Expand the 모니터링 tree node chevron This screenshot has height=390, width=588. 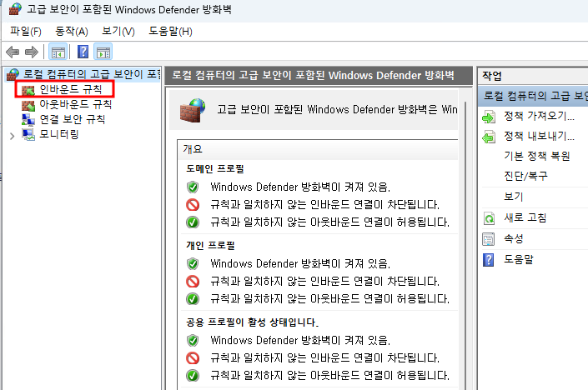[x=12, y=136]
